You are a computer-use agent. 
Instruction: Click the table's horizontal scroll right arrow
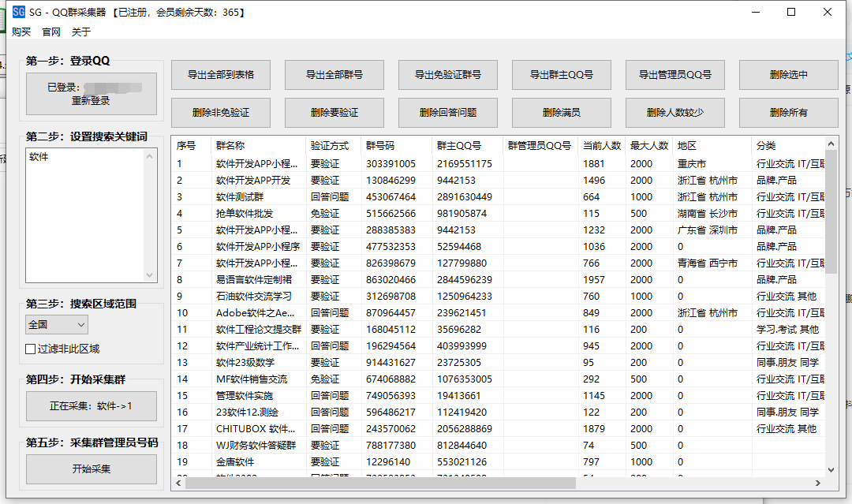(818, 483)
